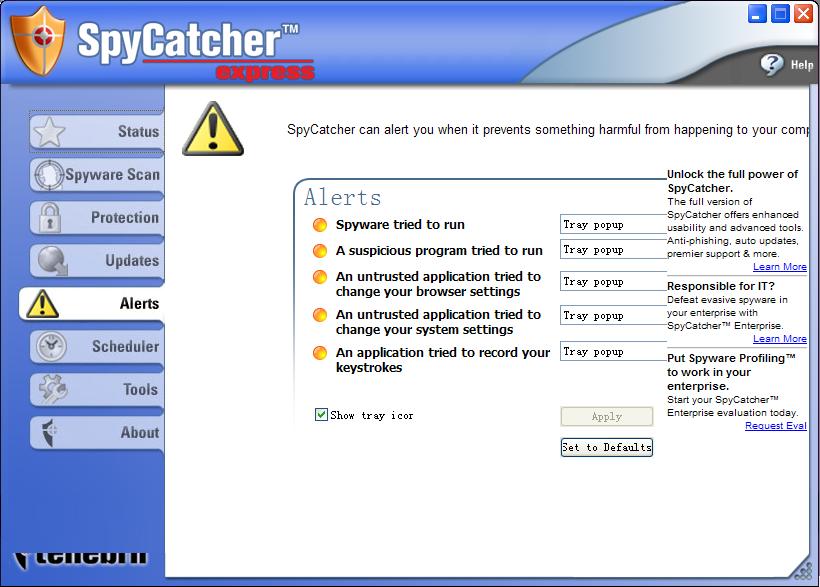
Task: Open the dropdown for record keystrokes alert
Action: click(613, 352)
